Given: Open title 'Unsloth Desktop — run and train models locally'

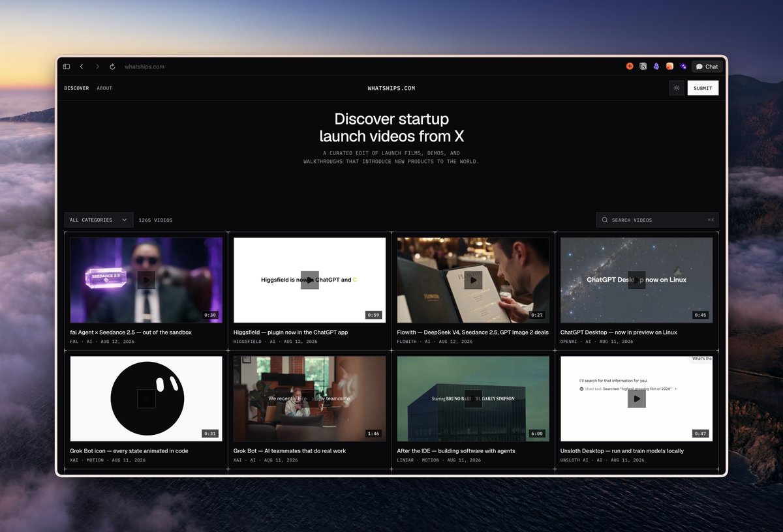Looking at the screenshot, I should [x=622, y=451].
